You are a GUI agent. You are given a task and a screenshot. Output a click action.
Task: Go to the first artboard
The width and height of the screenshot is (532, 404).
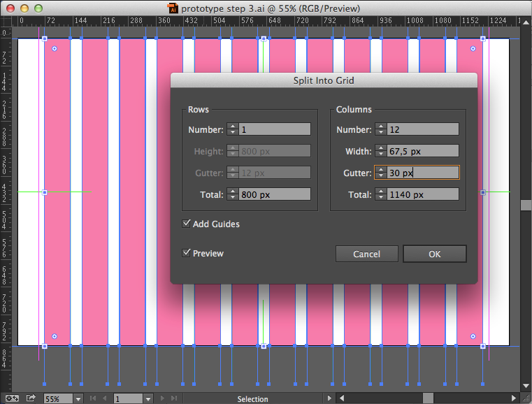coord(92,398)
